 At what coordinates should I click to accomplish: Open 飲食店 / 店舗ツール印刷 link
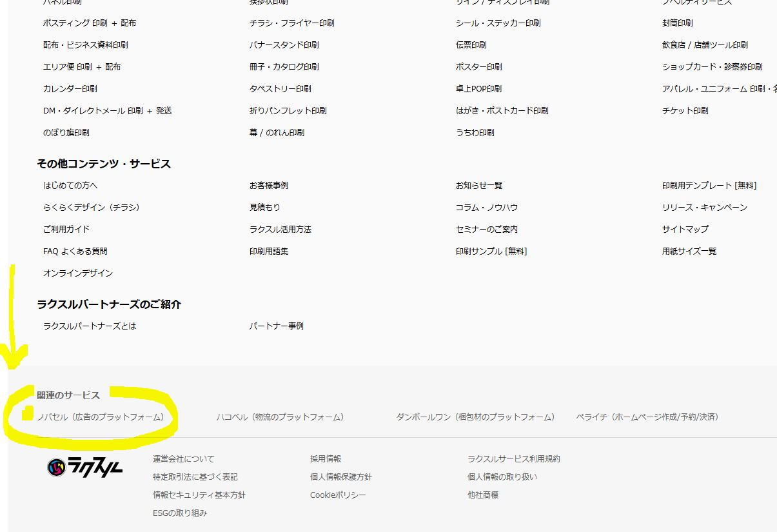click(705, 45)
